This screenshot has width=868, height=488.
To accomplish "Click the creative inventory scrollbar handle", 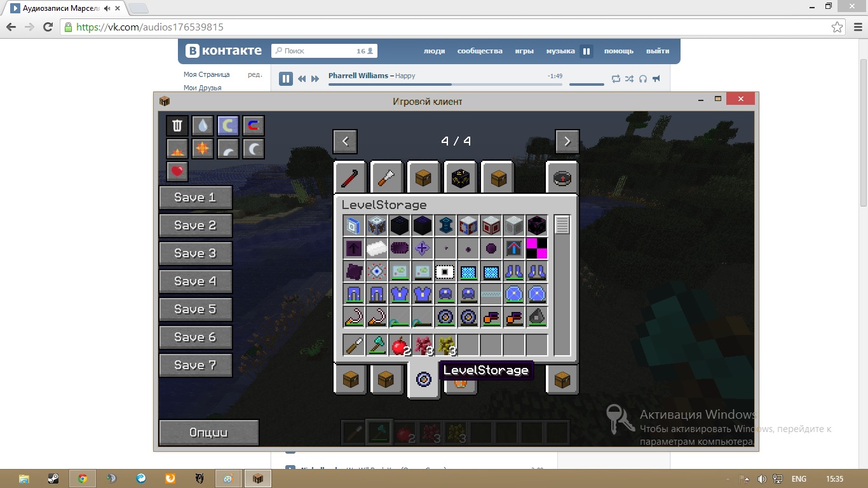I will coord(562,225).
